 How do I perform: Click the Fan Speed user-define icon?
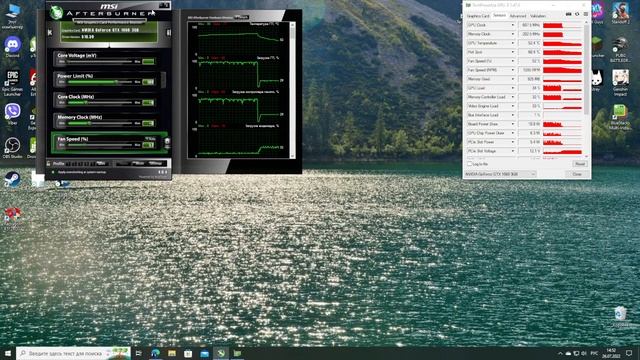167,142
